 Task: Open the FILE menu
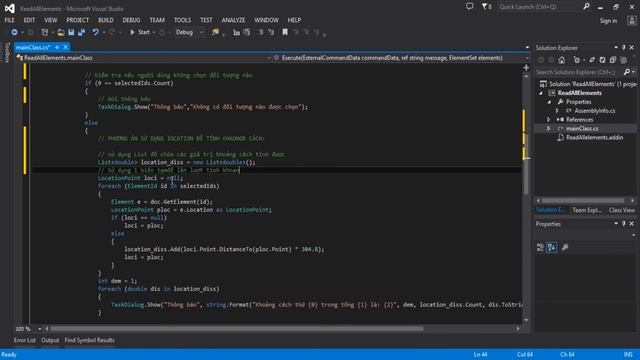(9, 20)
